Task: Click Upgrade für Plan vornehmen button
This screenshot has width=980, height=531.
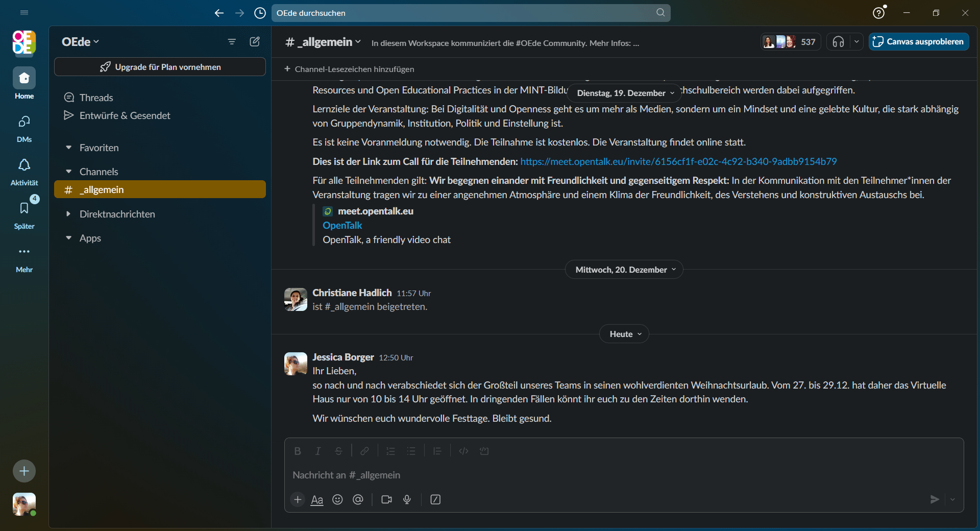Action: tap(160, 67)
